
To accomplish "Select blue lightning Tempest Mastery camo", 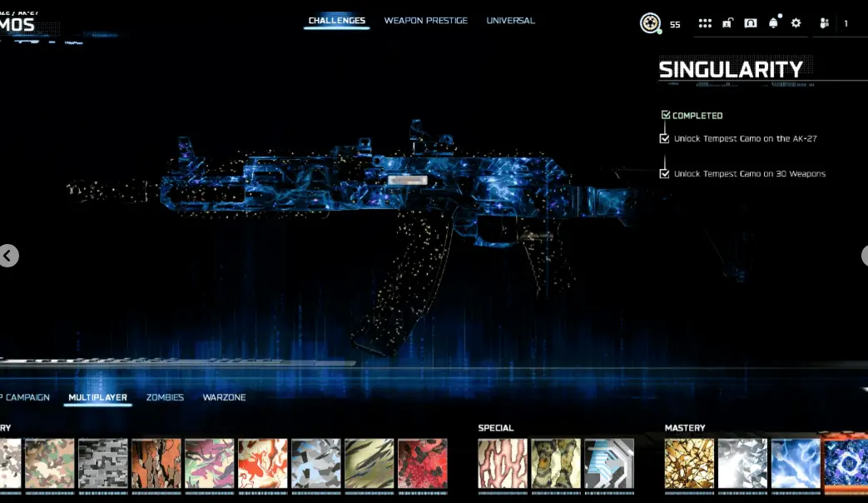I will point(796,464).
